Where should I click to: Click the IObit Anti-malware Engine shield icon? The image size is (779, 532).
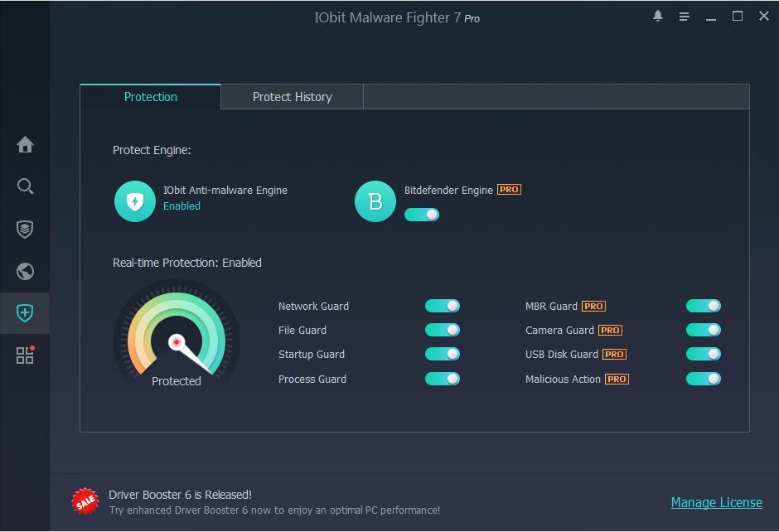tap(135, 201)
